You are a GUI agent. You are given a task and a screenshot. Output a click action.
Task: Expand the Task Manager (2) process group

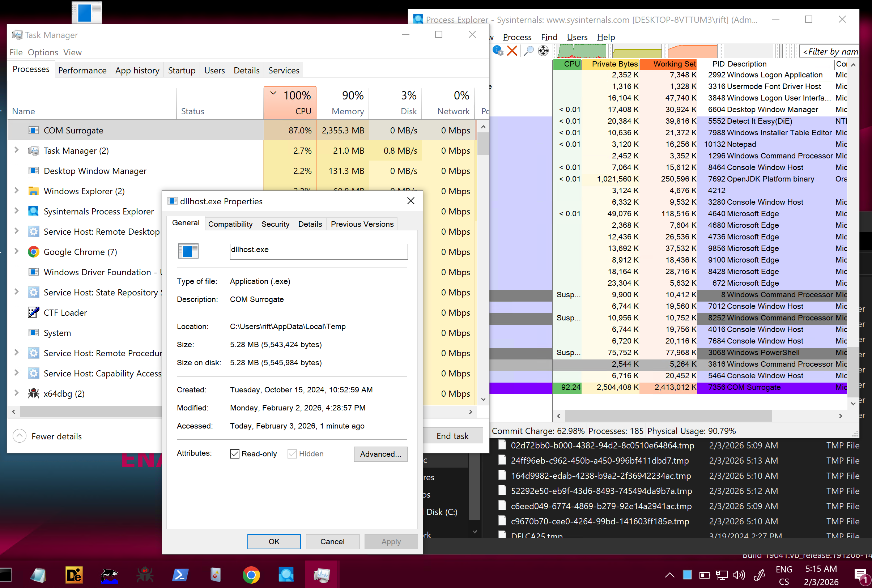tap(17, 150)
